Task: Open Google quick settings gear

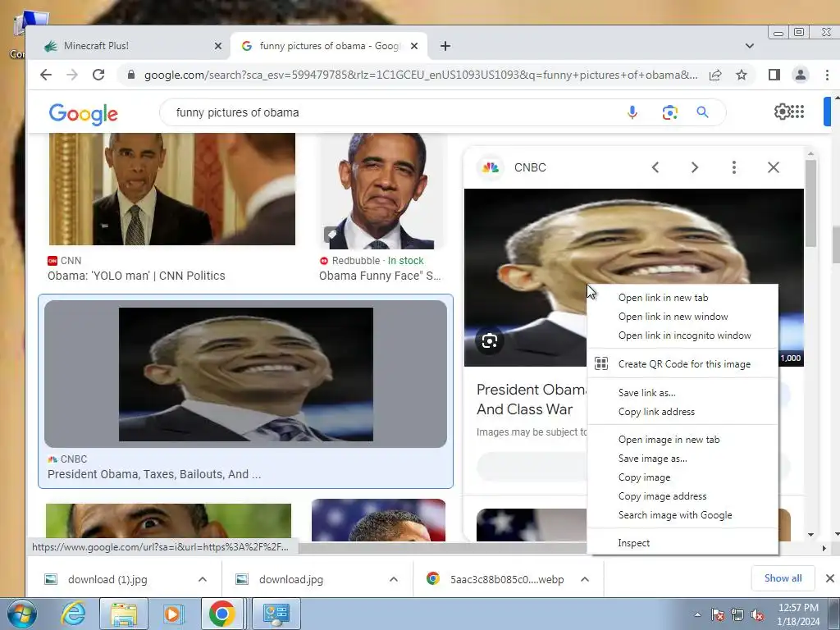Action: [782, 112]
